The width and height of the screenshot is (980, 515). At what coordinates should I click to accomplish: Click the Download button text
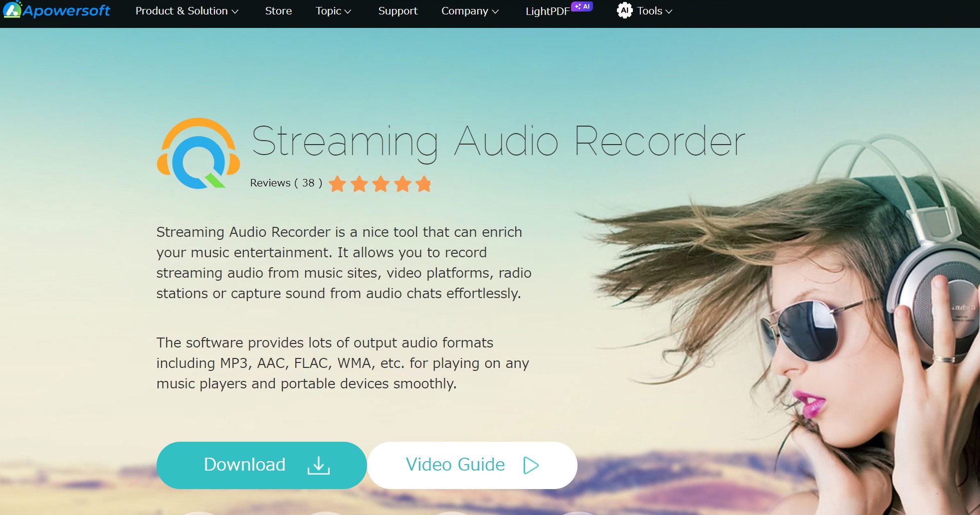click(244, 465)
